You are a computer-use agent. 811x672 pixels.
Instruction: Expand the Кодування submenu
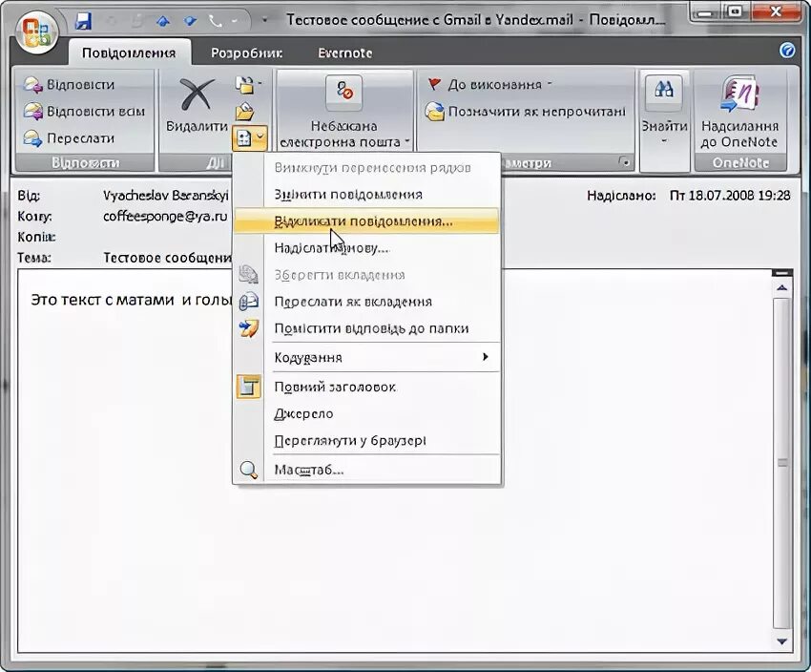[x=366, y=357]
